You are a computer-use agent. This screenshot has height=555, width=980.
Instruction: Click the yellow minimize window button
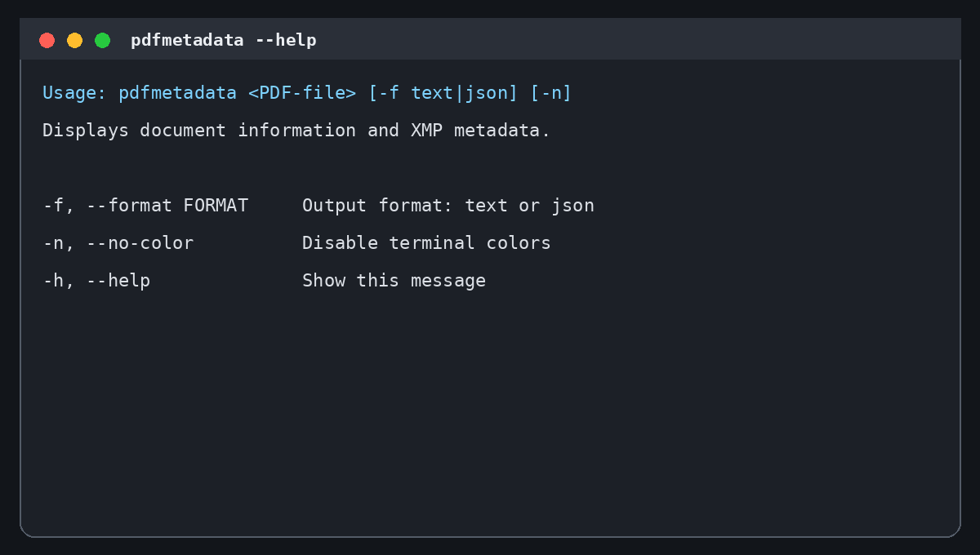pyautogui.click(x=74, y=40)
